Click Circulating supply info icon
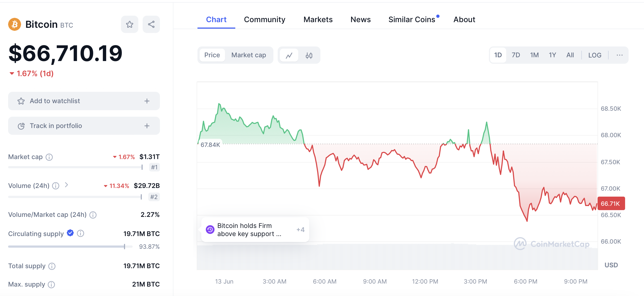The width and height of the screenshot is (644, 296). click(x=81, y=233)
